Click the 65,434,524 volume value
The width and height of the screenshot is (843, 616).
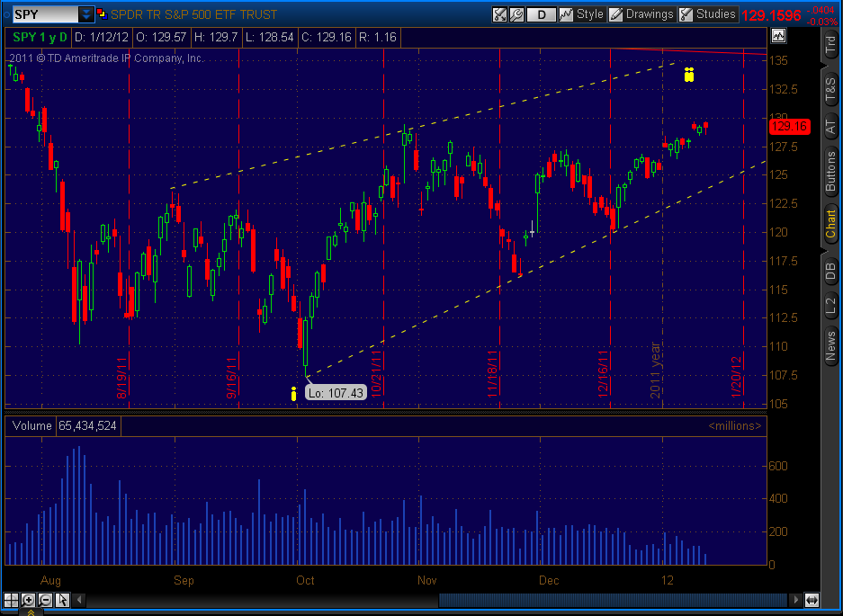(x=87, y=425)
